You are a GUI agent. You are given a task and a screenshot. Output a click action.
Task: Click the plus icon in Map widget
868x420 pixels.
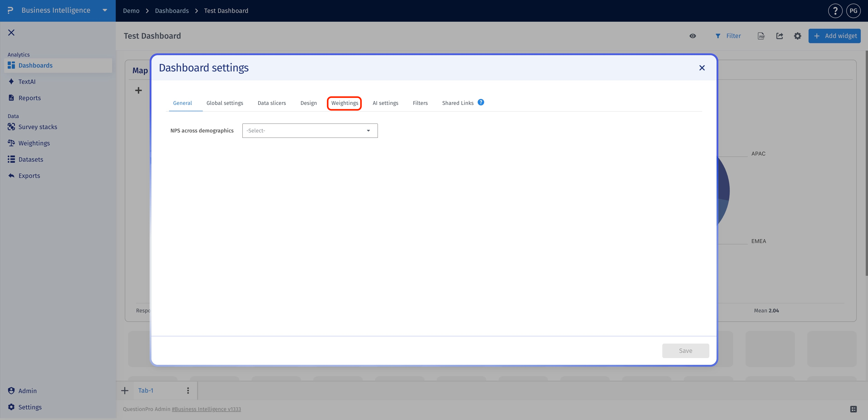(x=138, y=90)
